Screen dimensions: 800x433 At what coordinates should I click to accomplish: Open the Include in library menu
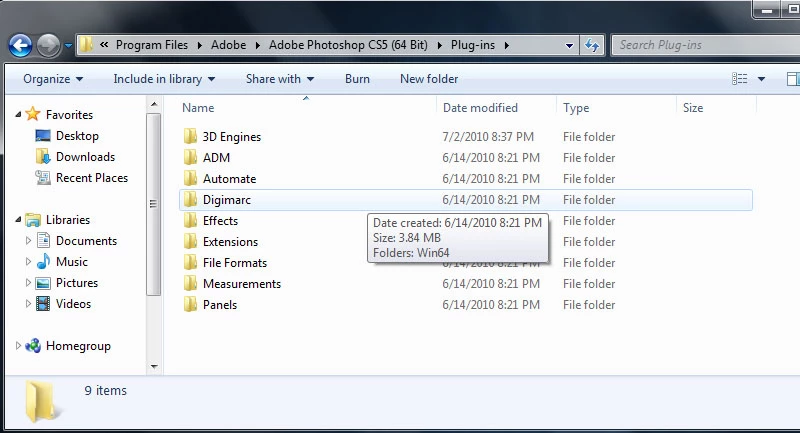[164, 79]
